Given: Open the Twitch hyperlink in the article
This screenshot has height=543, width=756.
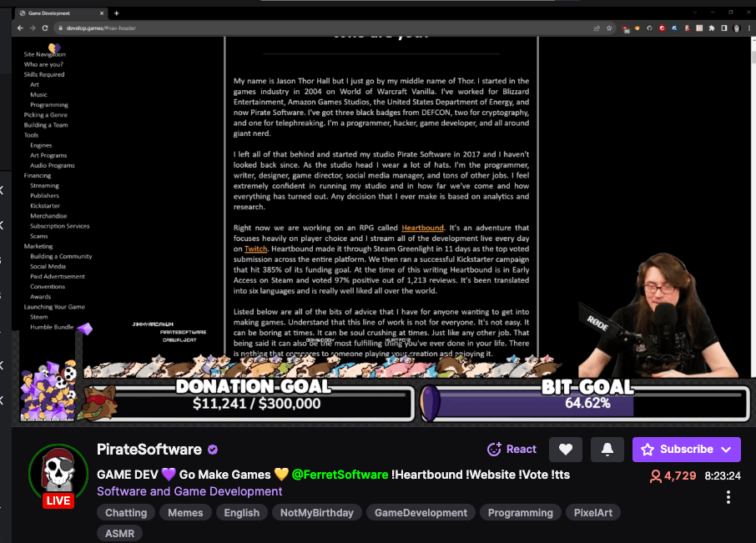Looking at the screenshot, I should [255, 249].
